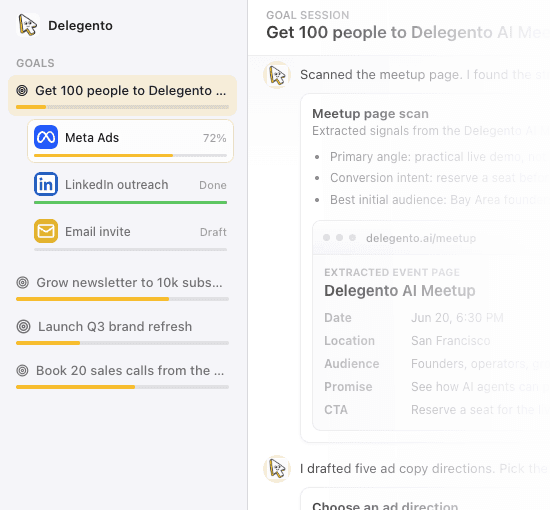Image resolution: width=550 pixels, height=510 pixels.
Task: Click the LinkedIn logo icon
Action: click(x=46, y=184)
